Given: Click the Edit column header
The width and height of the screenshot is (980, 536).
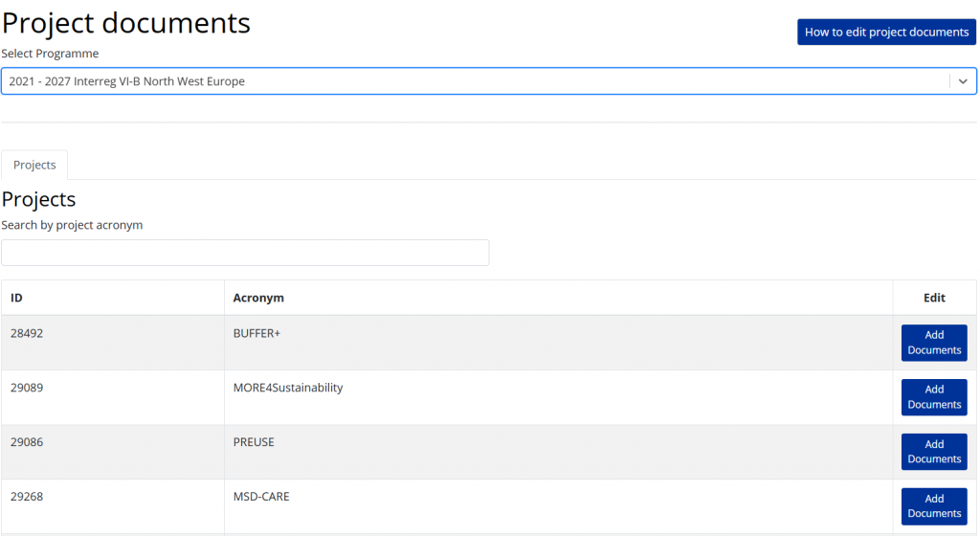Looking at the screenshot, I should [x=934, y=298].
